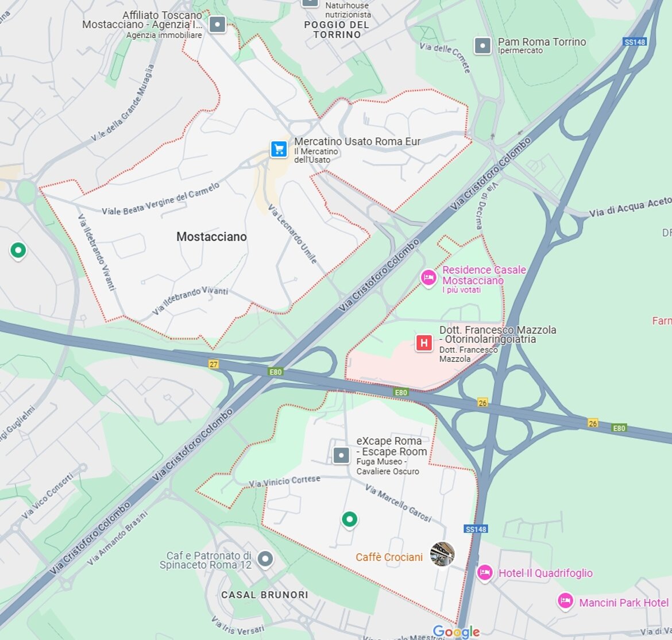
Task: Open the red hospital H marker
Action: tap(424, 343)
